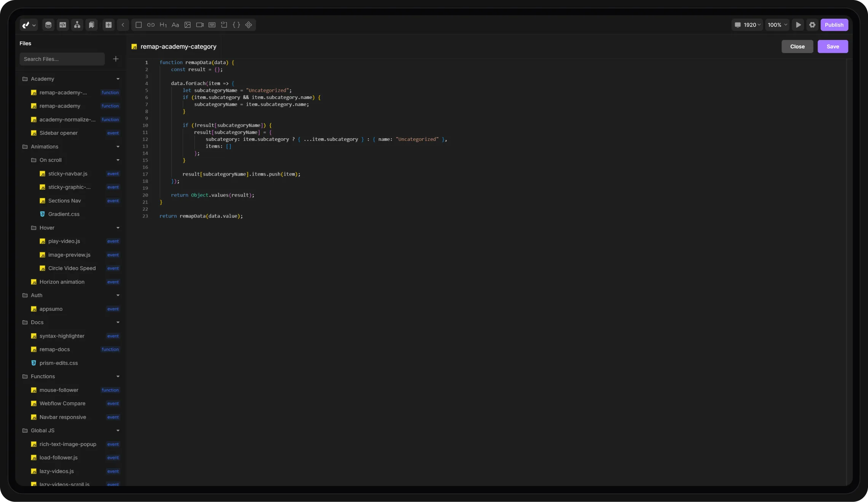868x502 pixels.
Task: Open the remap-docs function file
Action: (x=55, y=349)
